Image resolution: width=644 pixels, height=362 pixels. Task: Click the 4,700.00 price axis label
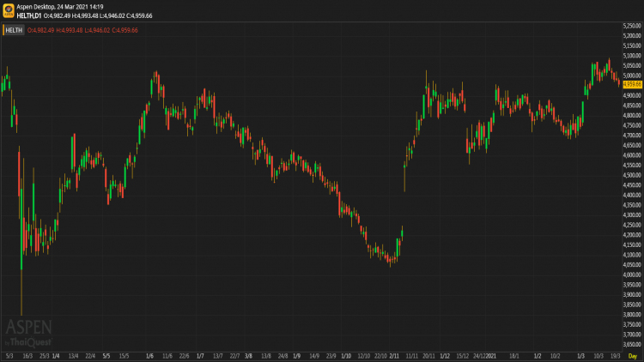tap(632, 136)
